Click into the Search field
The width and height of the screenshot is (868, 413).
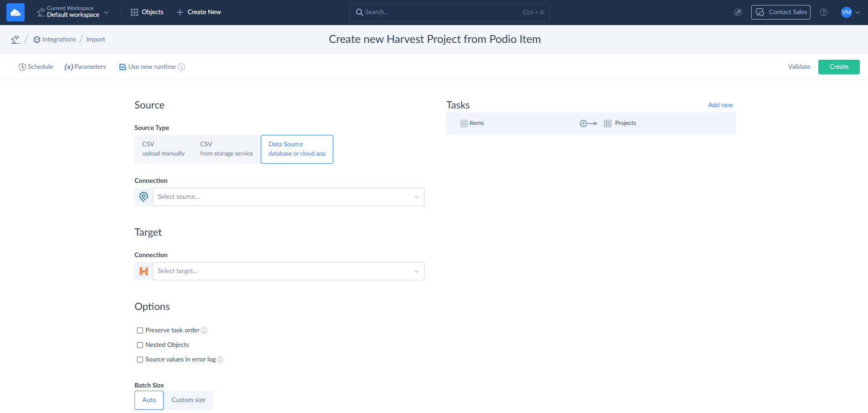point(442,12)
